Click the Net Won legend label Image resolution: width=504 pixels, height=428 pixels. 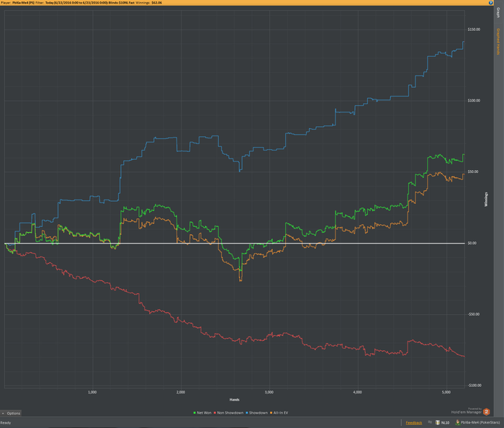pos(204,413)
